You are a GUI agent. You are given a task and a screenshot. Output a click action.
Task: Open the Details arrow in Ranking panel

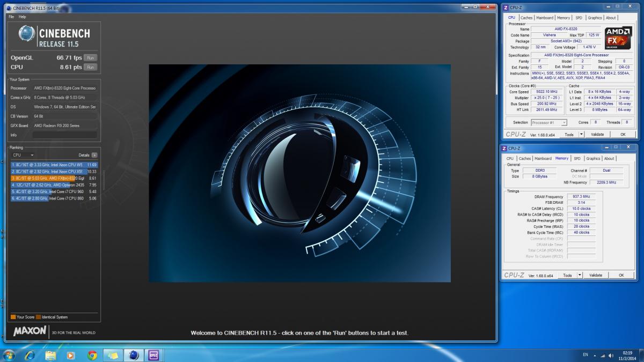tap(94, 155)
